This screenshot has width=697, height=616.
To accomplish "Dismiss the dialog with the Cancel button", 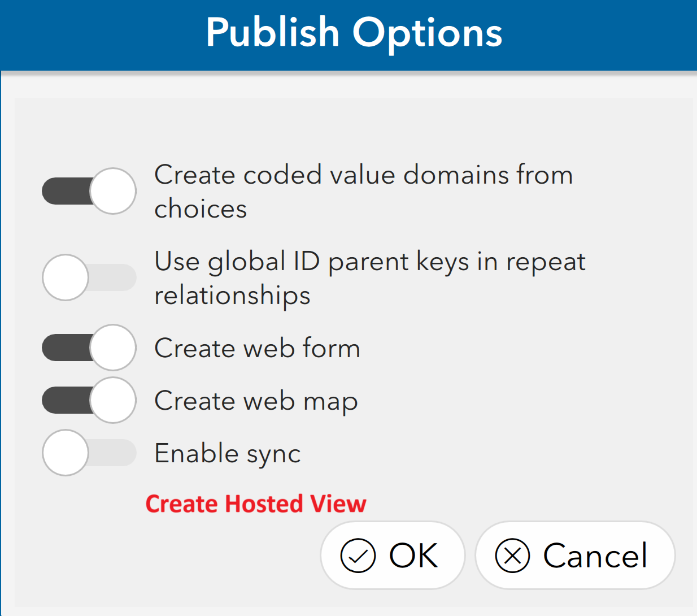I will click(575, 555).
